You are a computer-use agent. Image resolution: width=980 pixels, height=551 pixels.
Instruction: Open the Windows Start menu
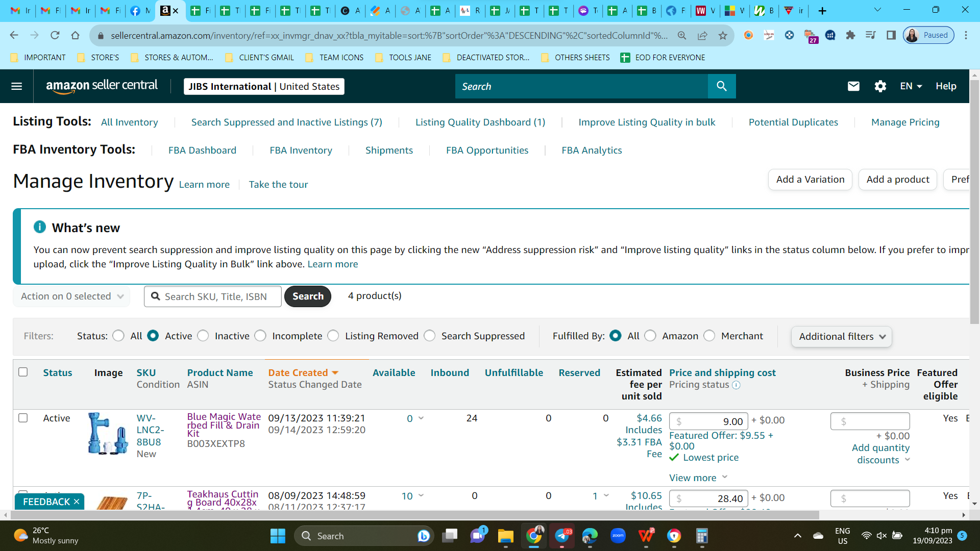(x=278, y=536)
